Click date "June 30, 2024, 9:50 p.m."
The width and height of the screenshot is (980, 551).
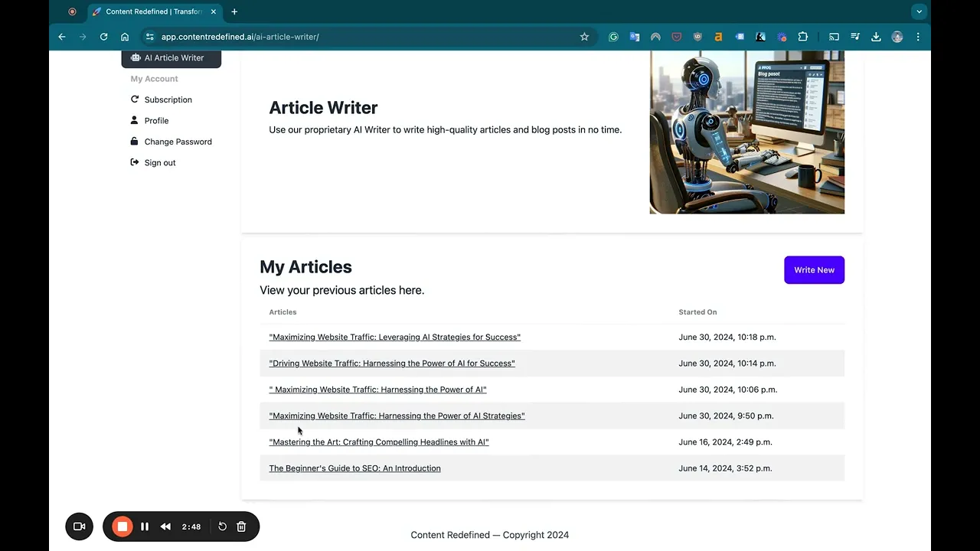pos(726,416)
